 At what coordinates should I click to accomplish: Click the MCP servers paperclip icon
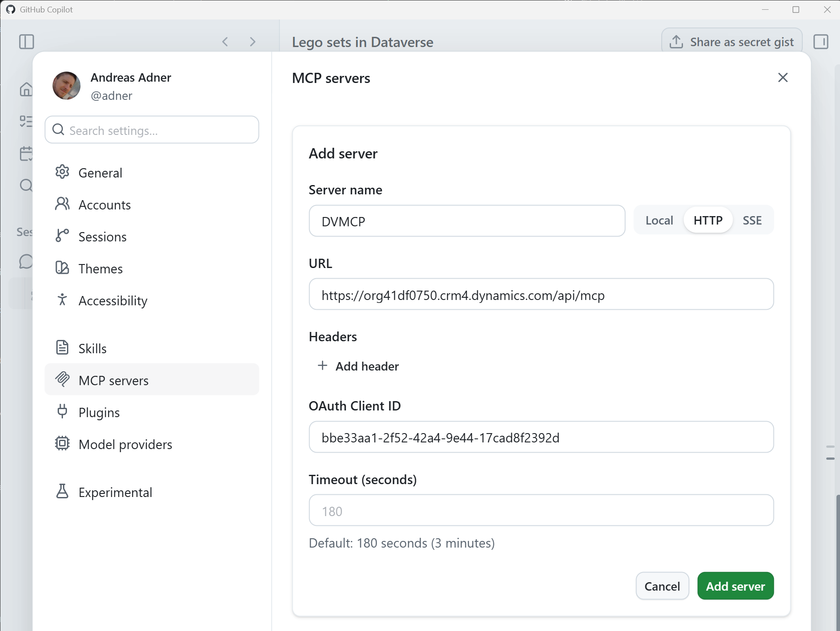pyautogui.click(x=63, y=380)
